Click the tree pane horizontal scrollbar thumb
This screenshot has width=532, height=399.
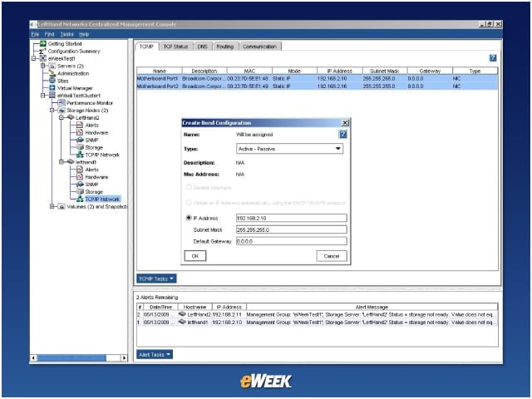click(71, 357)
